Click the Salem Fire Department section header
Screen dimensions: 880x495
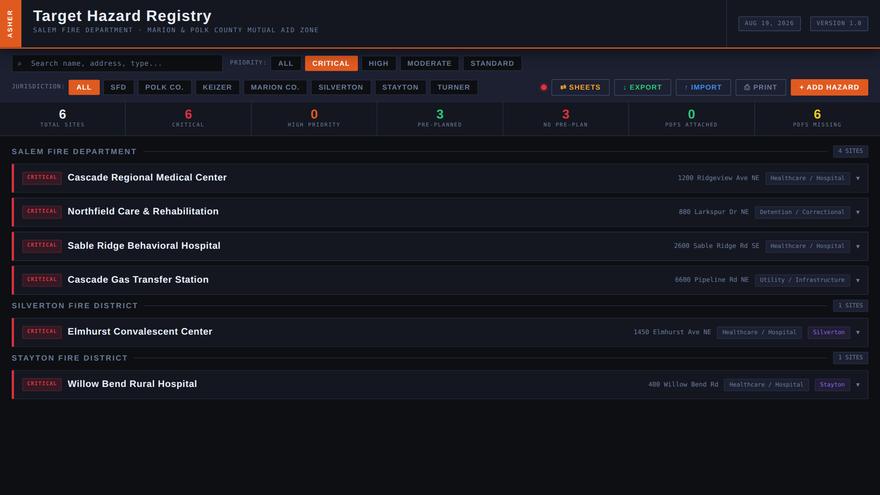tap(74, 152)
